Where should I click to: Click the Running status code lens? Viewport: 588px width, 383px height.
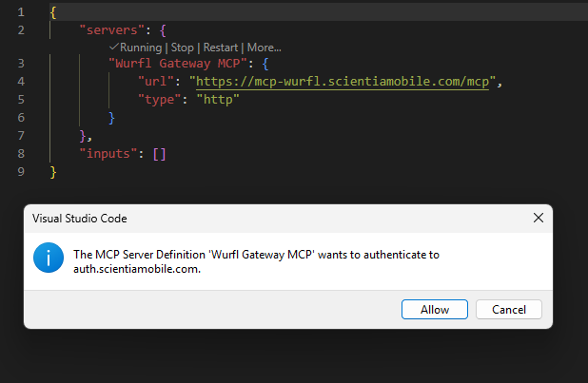coord(136,48)
